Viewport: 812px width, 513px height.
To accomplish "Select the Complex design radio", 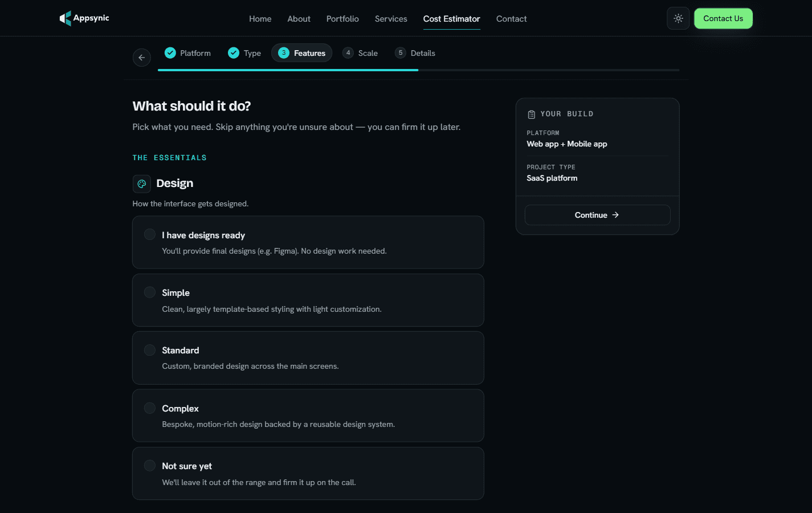I will tap(150, 408).
